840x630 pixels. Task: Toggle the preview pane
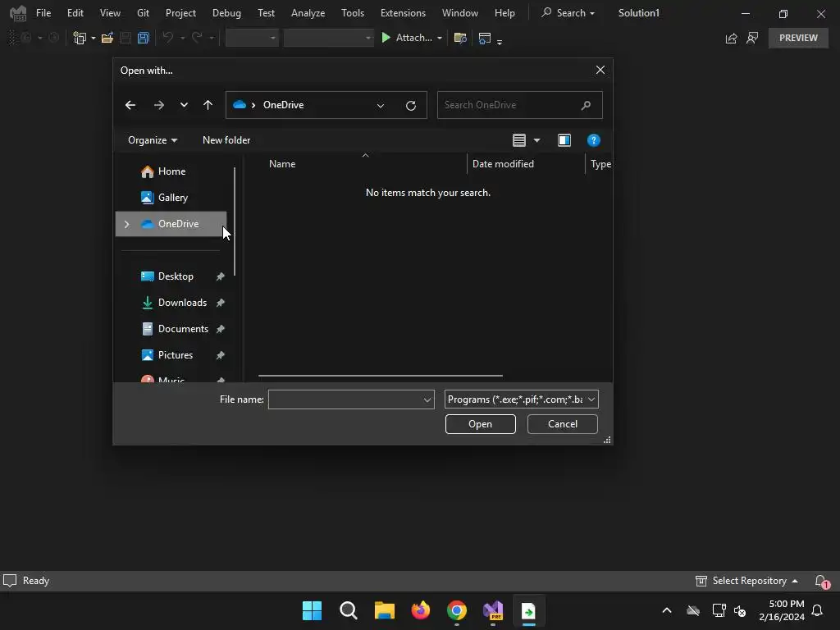click(x=564, y=140)
